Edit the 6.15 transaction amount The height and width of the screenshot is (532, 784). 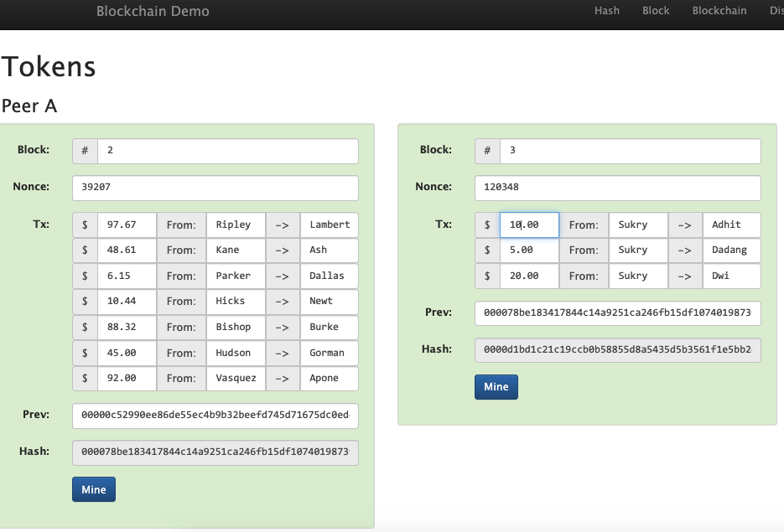tap(127, 276)
